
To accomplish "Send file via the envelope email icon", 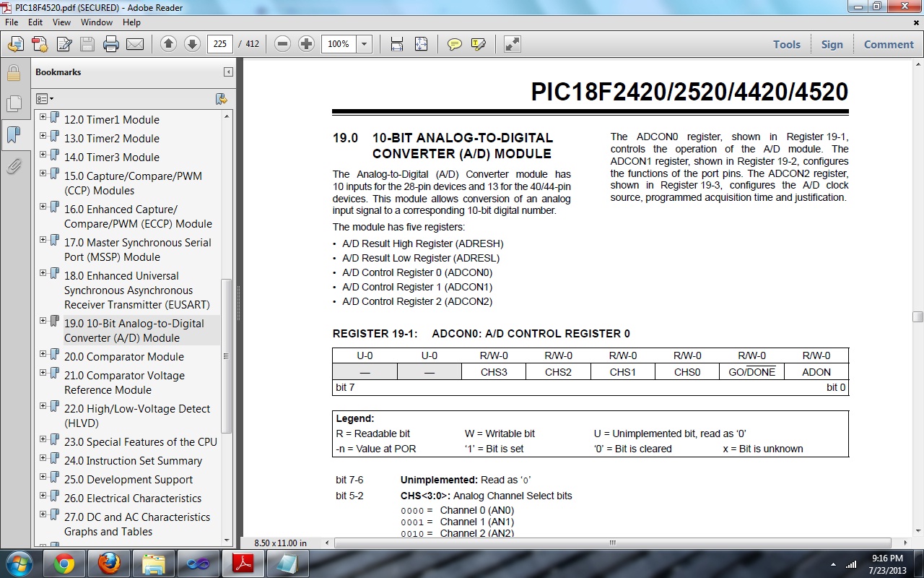I will pyautogui.click(x=135, y=44).
